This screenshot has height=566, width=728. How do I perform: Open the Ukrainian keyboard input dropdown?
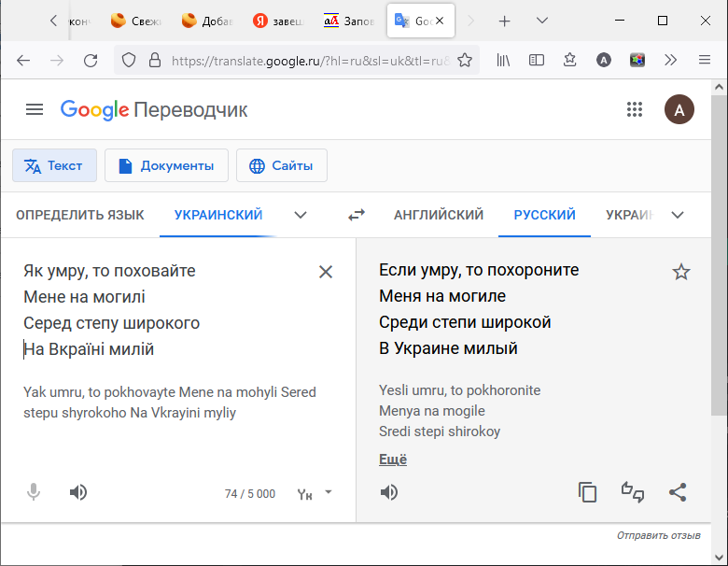[328, 491]
